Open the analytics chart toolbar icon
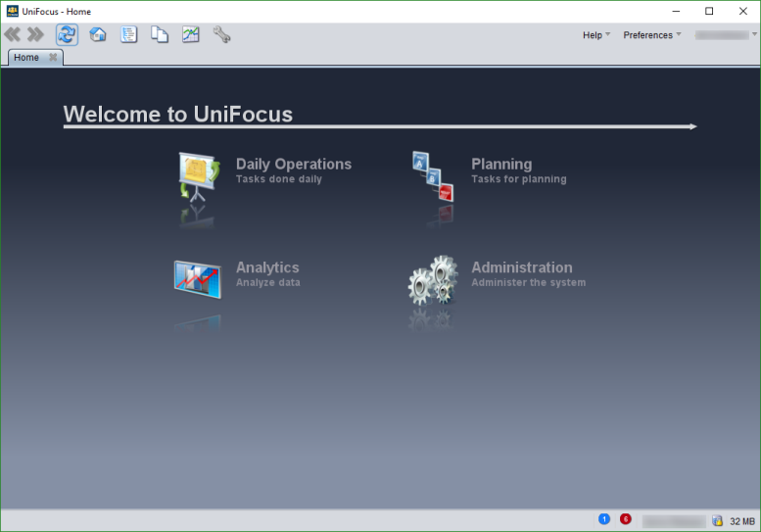The image size is (761, 532). pyautogui.click(x=191, y=34)
